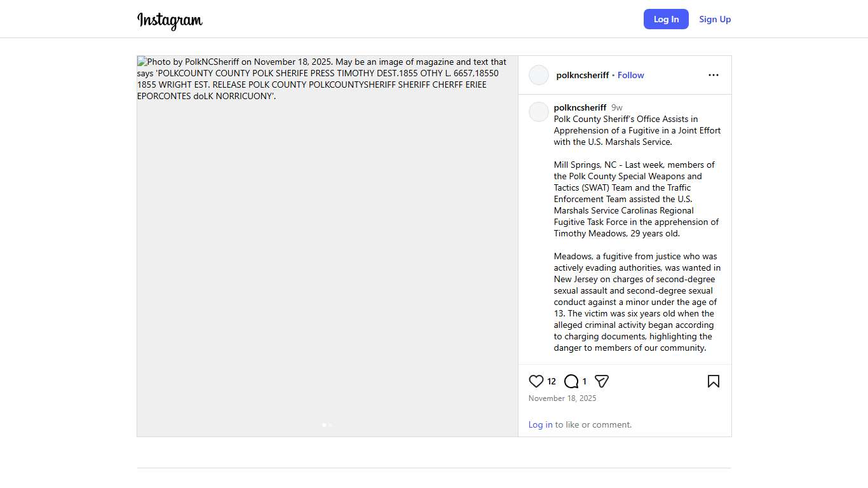The image size is (868, 488).
Task: Click the November 18, 2025 post date
Action: click(562, 398)
